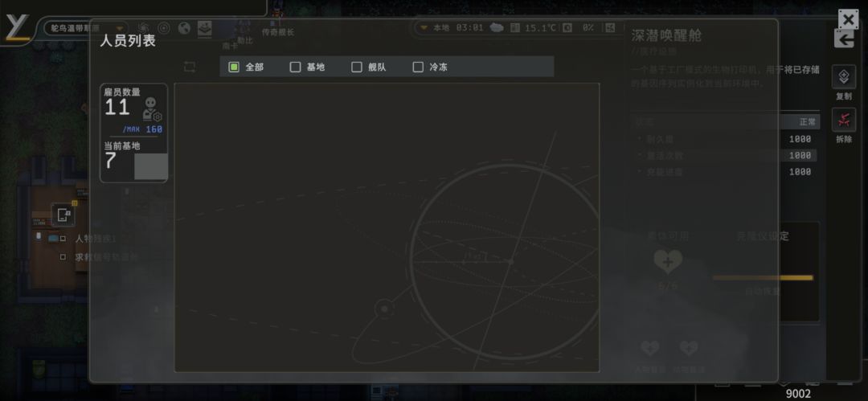Click the 当前基地 count 7
The image size is (868, 401).
110,162
